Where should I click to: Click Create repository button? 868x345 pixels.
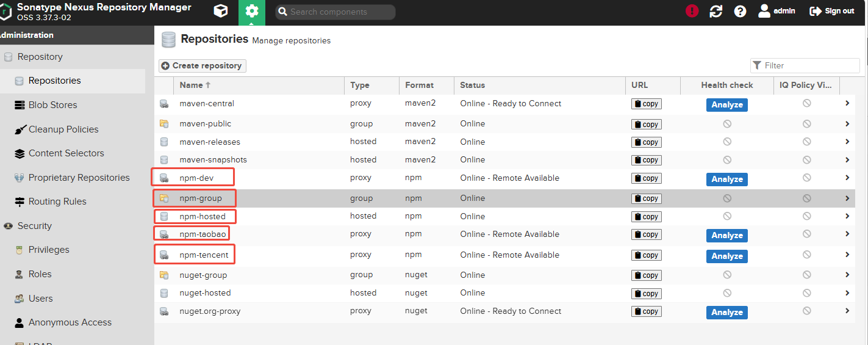[203, 65]
